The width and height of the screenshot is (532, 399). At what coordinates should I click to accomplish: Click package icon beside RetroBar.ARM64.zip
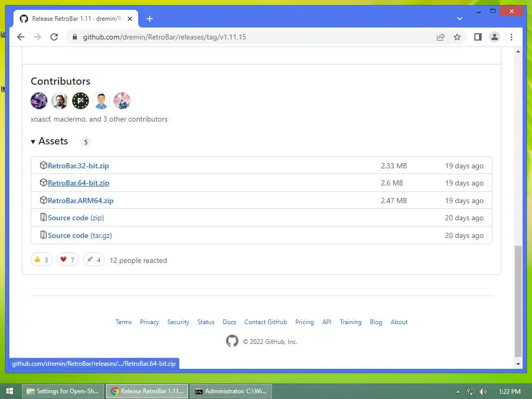[44, 200]
